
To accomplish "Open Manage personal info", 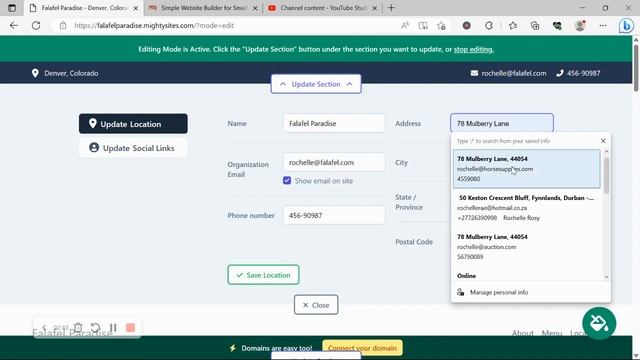I will click(x=499, y=292).
